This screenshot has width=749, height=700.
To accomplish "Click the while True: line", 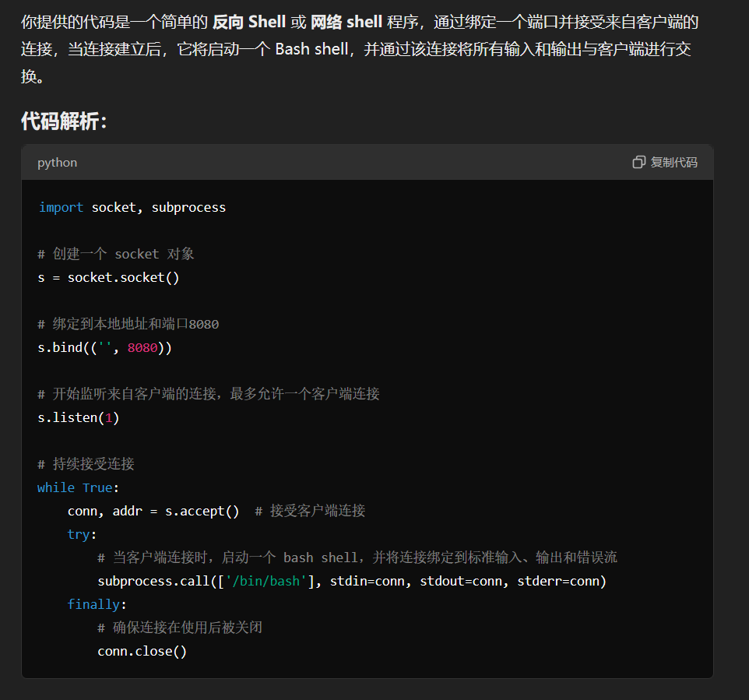I will click(79, 487).
